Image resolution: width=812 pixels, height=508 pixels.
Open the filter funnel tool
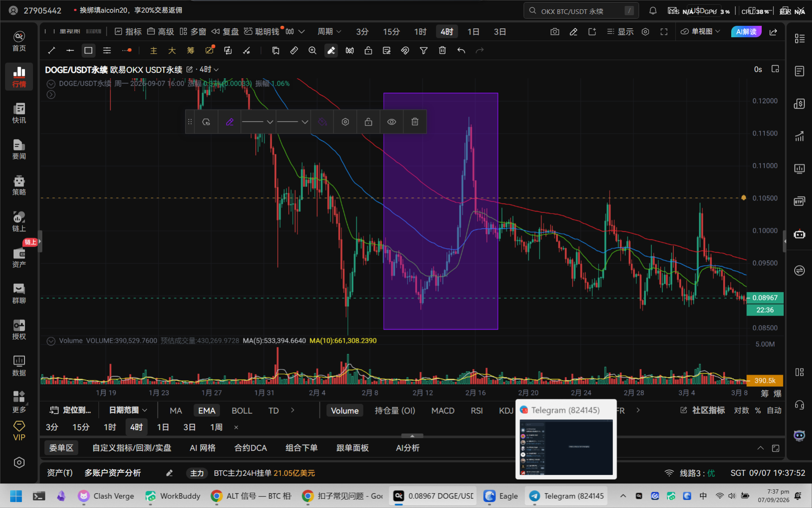[x=424, y=51]
